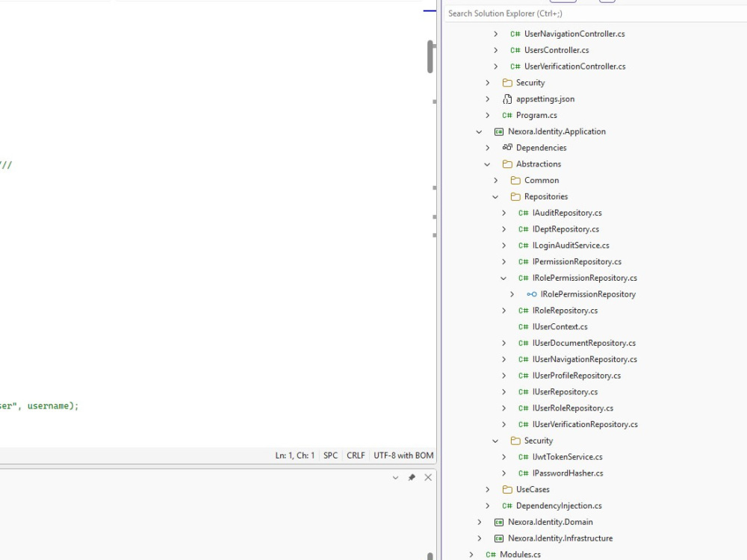This screenshot has height=560, width=747.
Task: Expand the Dependencies node
Action: point(487,148)
